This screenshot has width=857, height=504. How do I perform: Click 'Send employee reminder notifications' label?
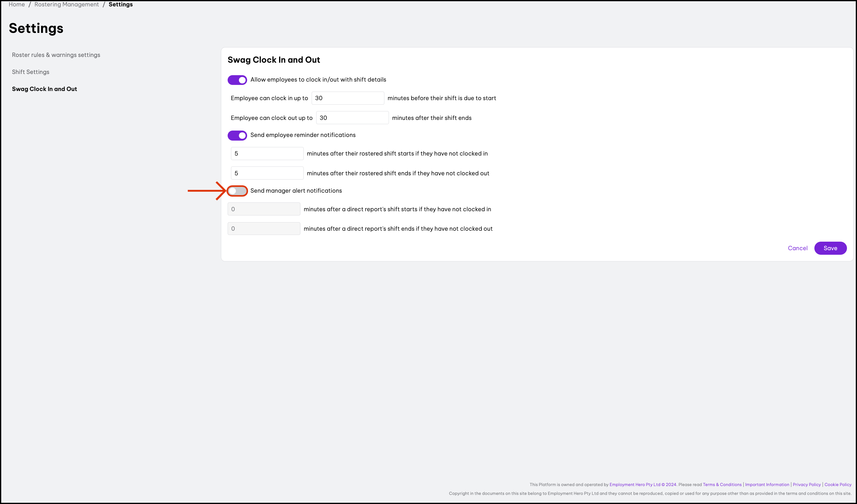[303, 135]
